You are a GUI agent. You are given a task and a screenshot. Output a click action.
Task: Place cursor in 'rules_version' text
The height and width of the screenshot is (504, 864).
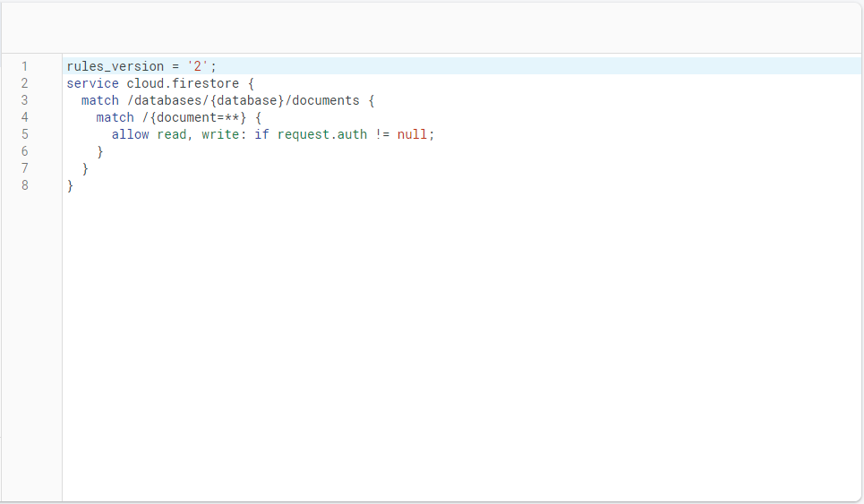click(x=115, y=66)
